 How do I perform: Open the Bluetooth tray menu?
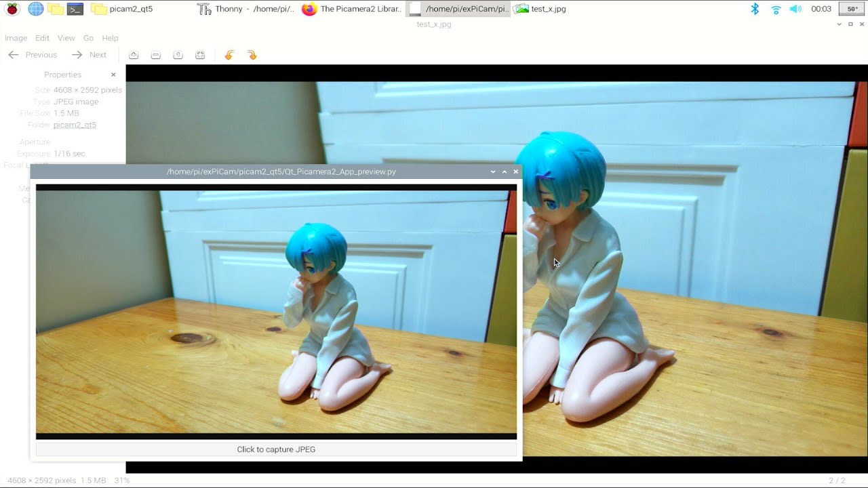point(755,9)
